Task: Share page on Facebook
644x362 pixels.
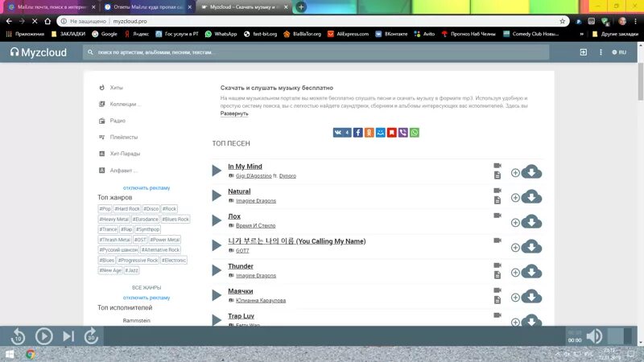Action: pos(357,133)
